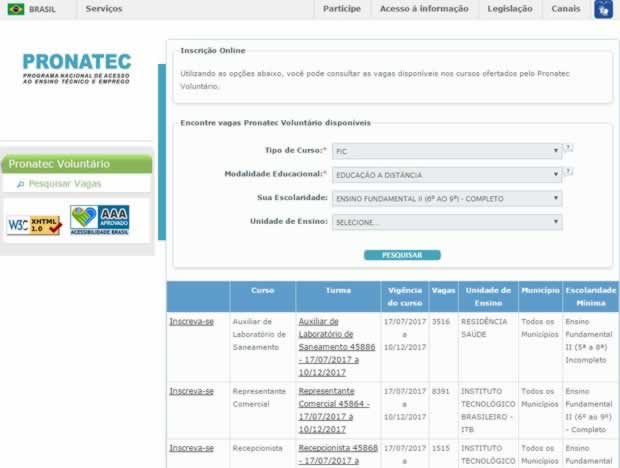Click the help icon next to Tipo de Curso
Screen dimensions: 620x468
[568, 149]
